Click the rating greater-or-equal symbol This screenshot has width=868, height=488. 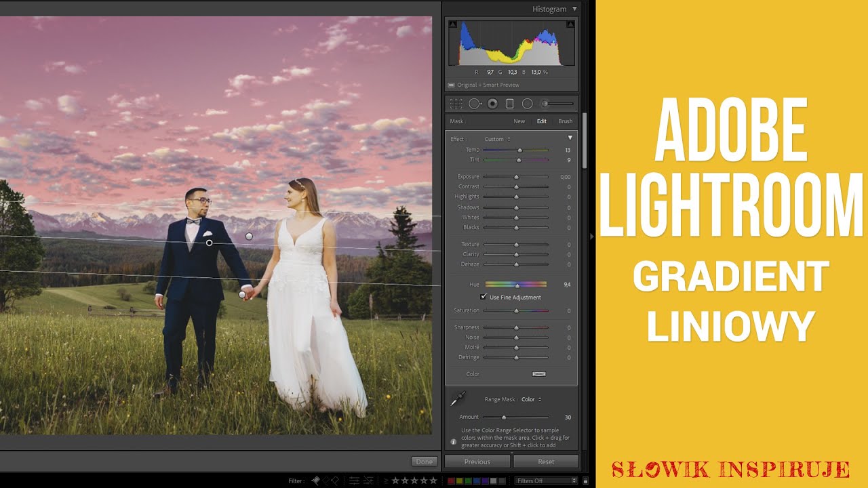pos(386,481)
